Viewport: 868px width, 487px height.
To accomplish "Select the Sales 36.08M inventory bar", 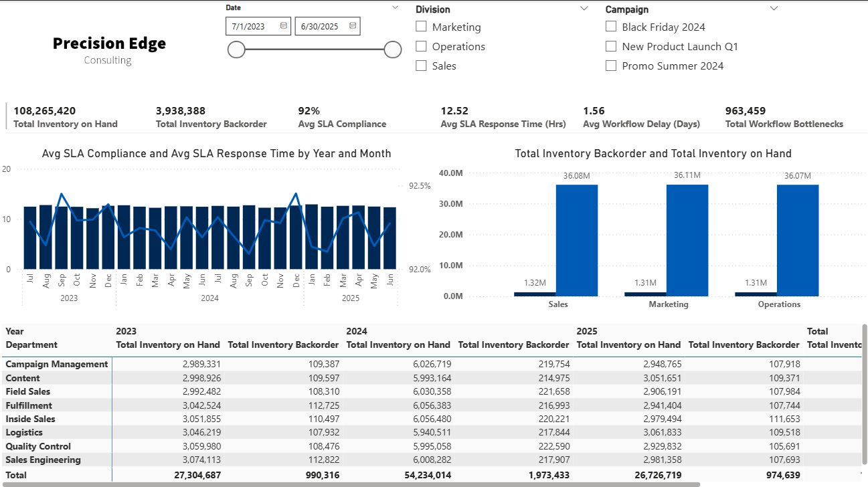I will (576, 239).
